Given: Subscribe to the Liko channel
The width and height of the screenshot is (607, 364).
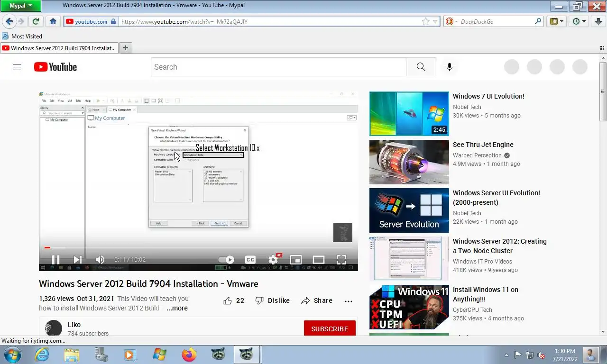Looking at the screenshot, I should pyautogui.click(x=330, y=328).
